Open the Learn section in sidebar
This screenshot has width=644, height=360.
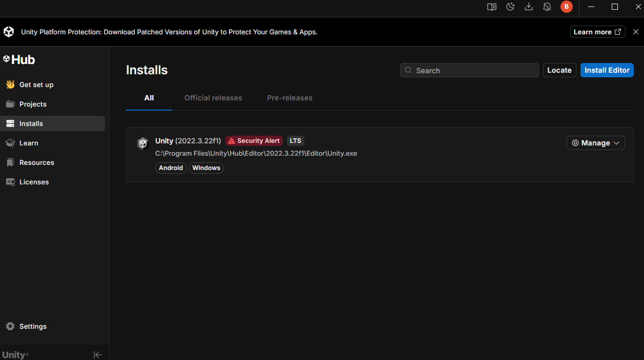pos(52,143)
